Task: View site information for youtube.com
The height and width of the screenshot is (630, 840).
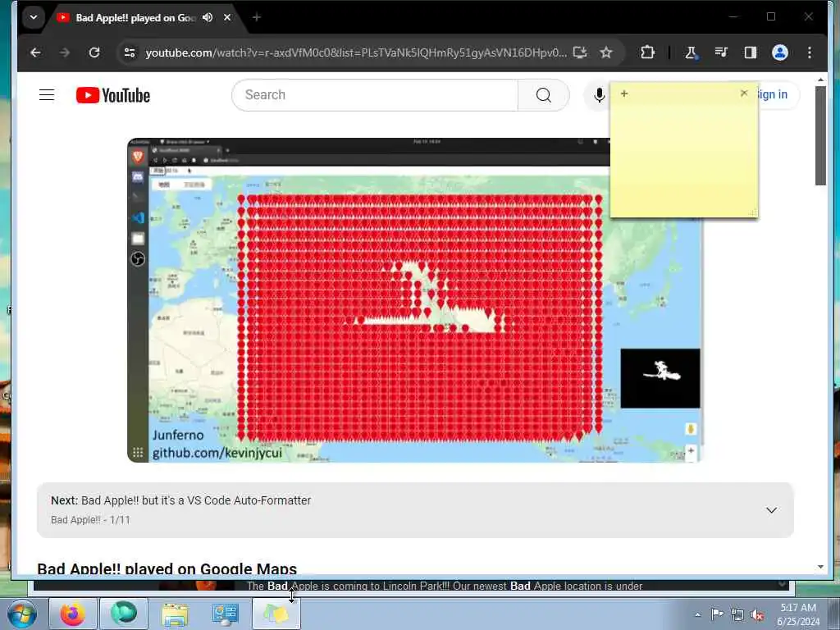Action: (x=130, y=52)
